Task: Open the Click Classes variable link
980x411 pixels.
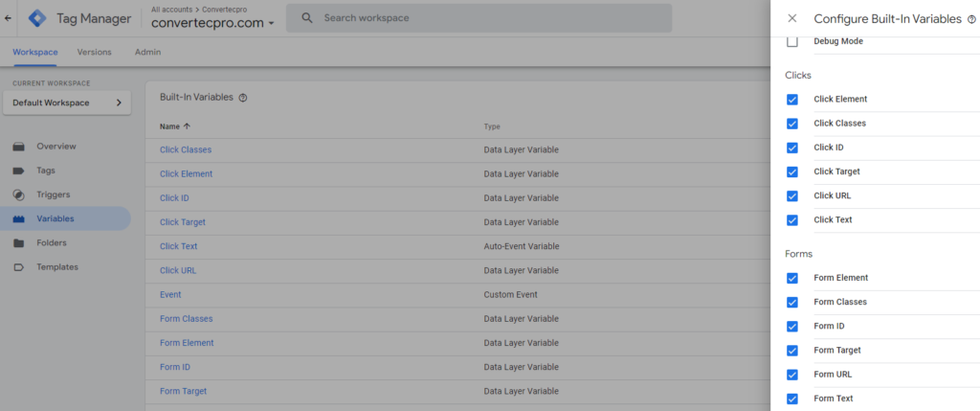Action: point(186,150)
